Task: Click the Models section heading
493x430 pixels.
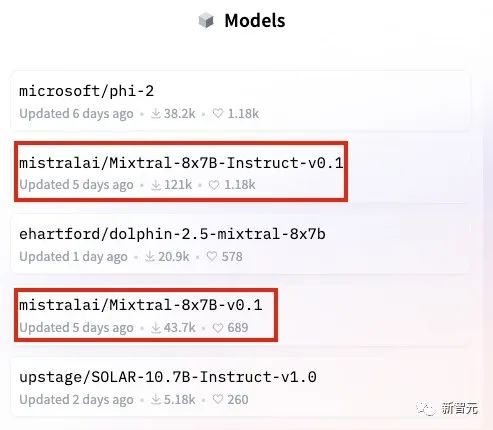Action: 255,21
